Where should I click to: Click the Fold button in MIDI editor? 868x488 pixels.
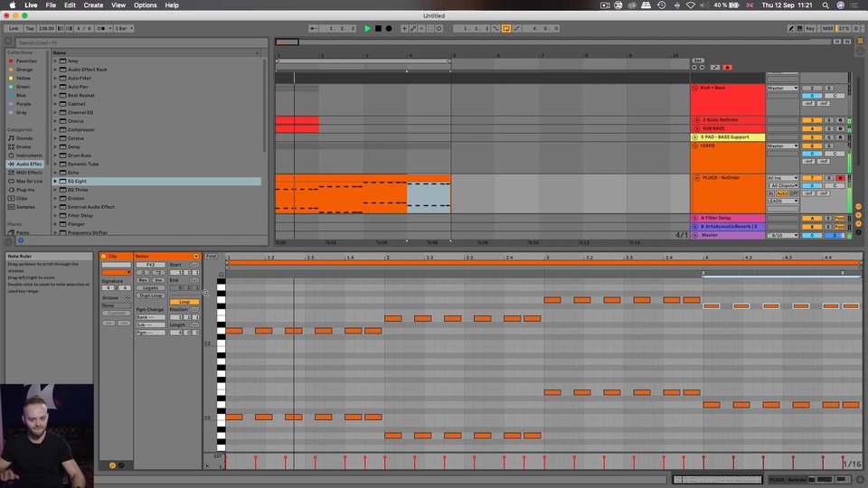pos(211,256)
